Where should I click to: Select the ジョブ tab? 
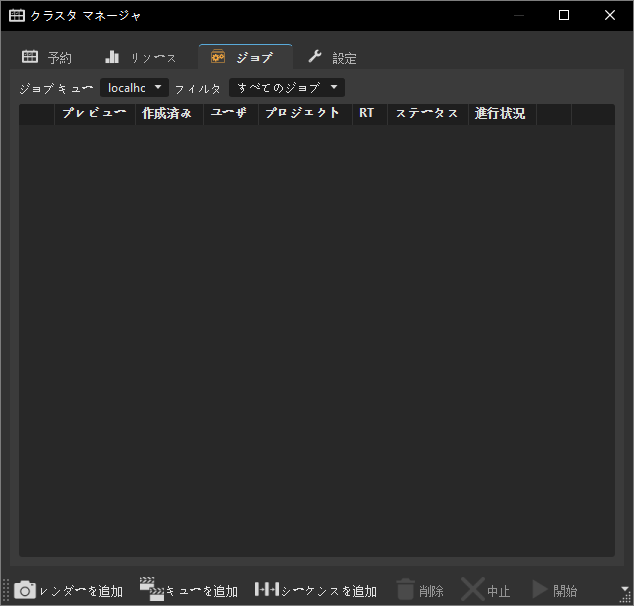point(245,57)
